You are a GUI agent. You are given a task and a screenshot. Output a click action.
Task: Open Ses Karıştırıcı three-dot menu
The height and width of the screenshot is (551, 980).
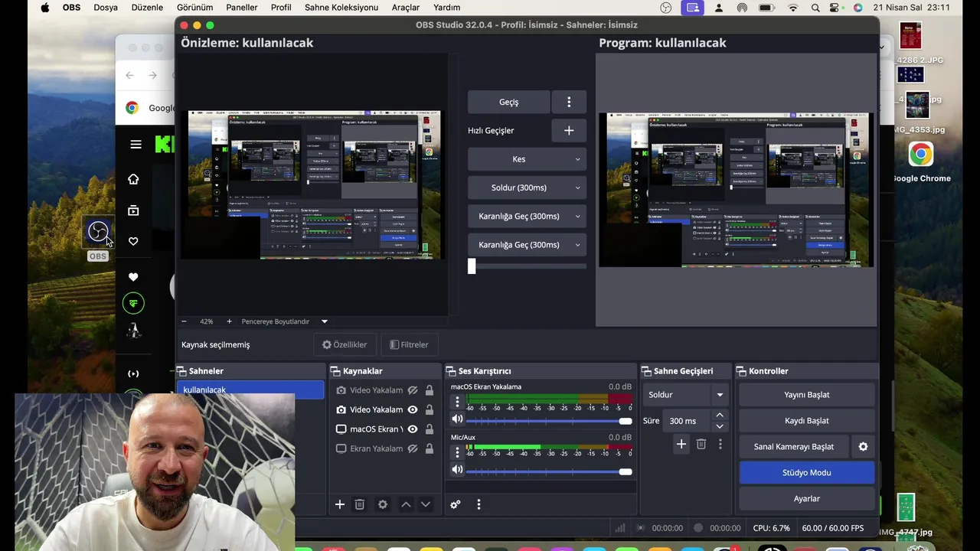point(479,504)
